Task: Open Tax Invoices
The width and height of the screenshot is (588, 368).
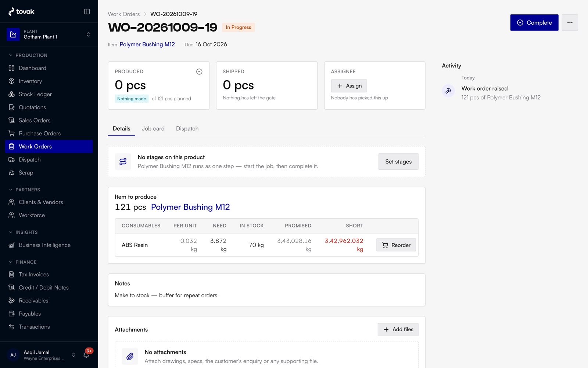Action: [49, 275]
